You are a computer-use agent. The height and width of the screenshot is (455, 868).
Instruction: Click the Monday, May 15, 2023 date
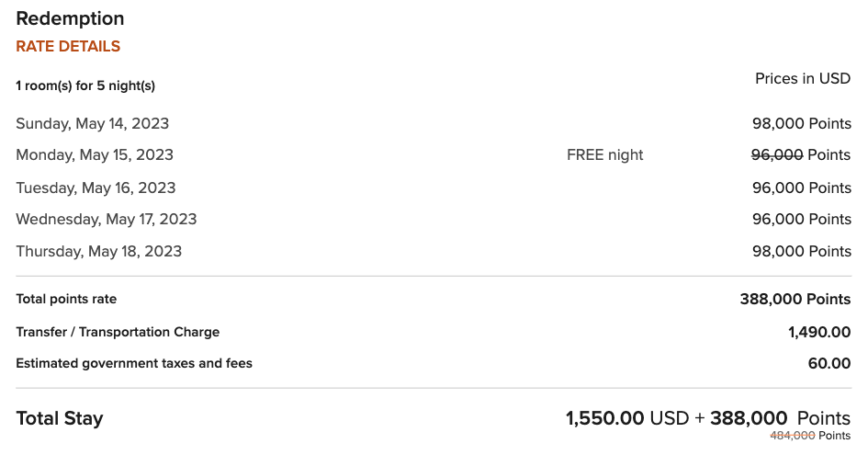point(95,154)
